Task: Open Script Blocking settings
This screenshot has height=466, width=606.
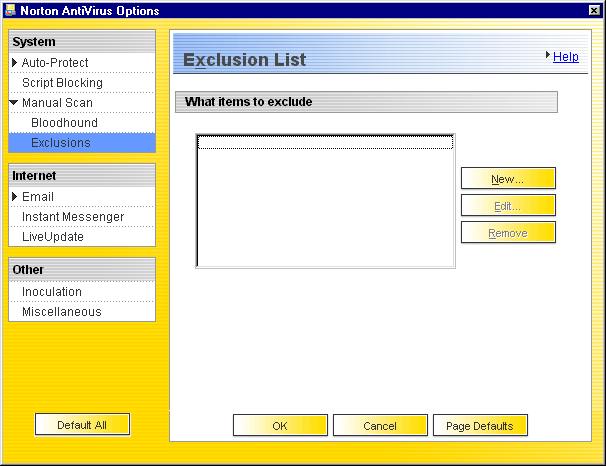Action: click(x=62, y=83)
